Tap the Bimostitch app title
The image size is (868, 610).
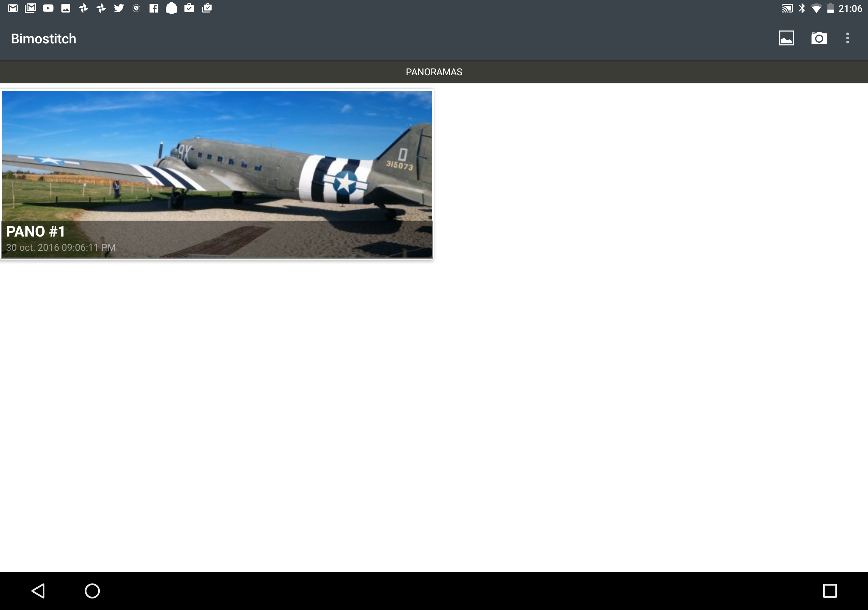click(x=43, y=39)
